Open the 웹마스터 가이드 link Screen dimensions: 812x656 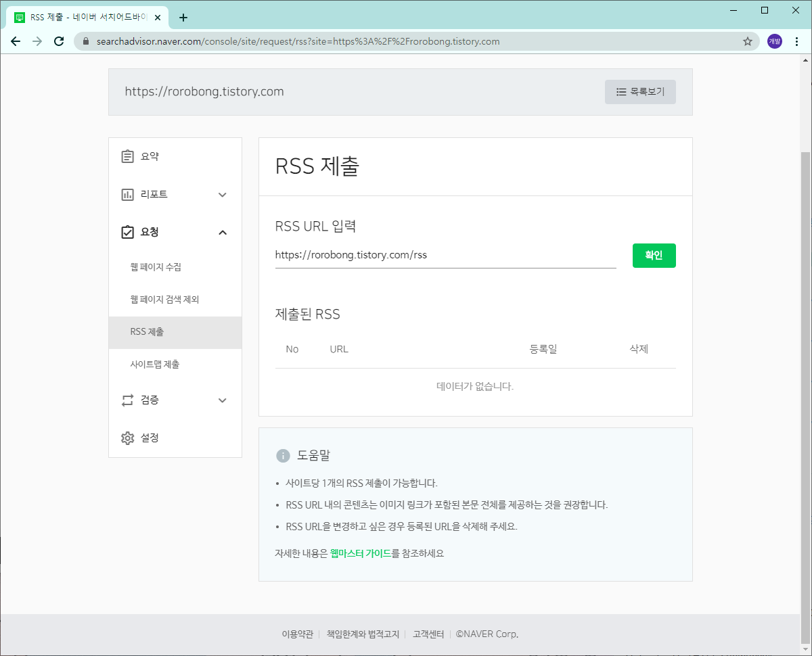[361, 553]
